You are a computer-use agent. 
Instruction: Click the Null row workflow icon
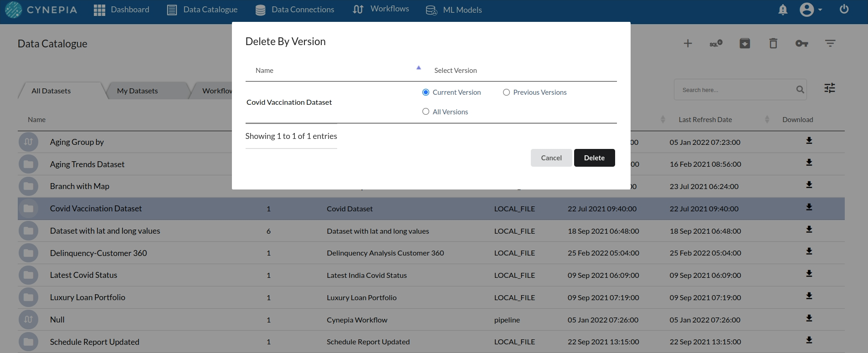point(28,319)
